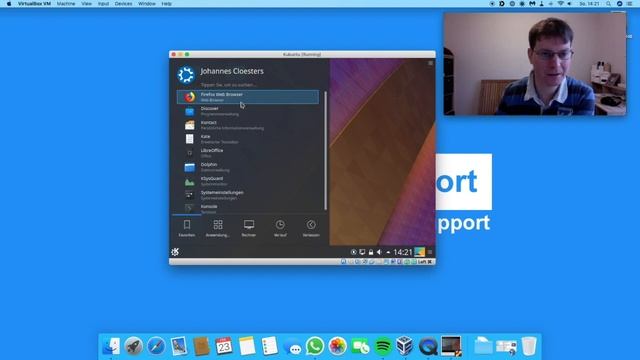Click the Kubuntu desktop toolbox hamburger button
Screen dimensions: 640x360
(x=430, y=63)
